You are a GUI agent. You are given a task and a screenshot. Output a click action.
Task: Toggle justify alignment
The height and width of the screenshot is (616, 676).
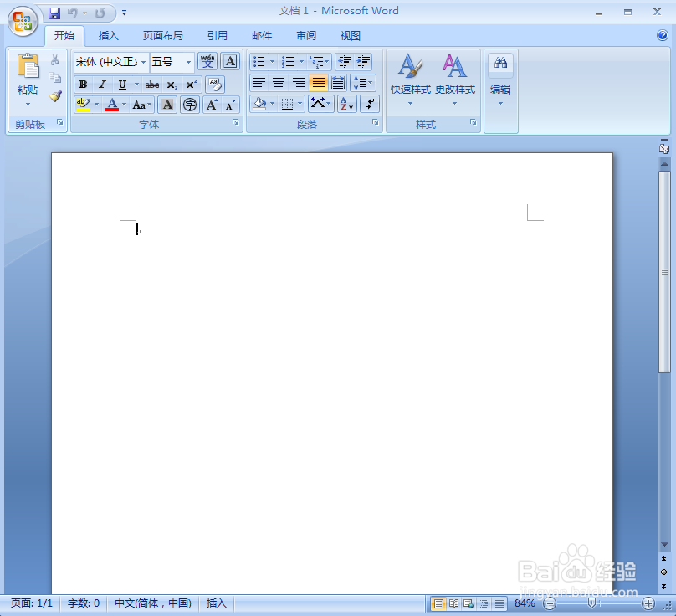tap(318, 82)
